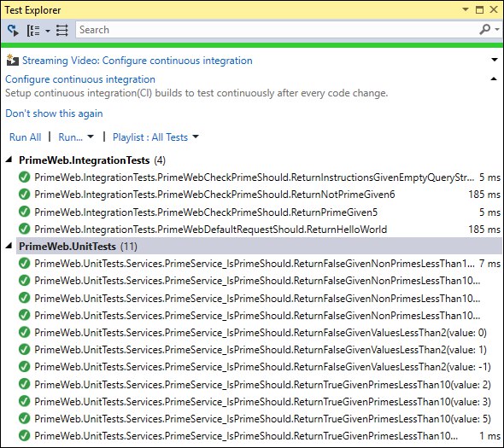504x448 pixels.
Task: Click the Group By hierarchy icon
Action: tap(33, 31)
